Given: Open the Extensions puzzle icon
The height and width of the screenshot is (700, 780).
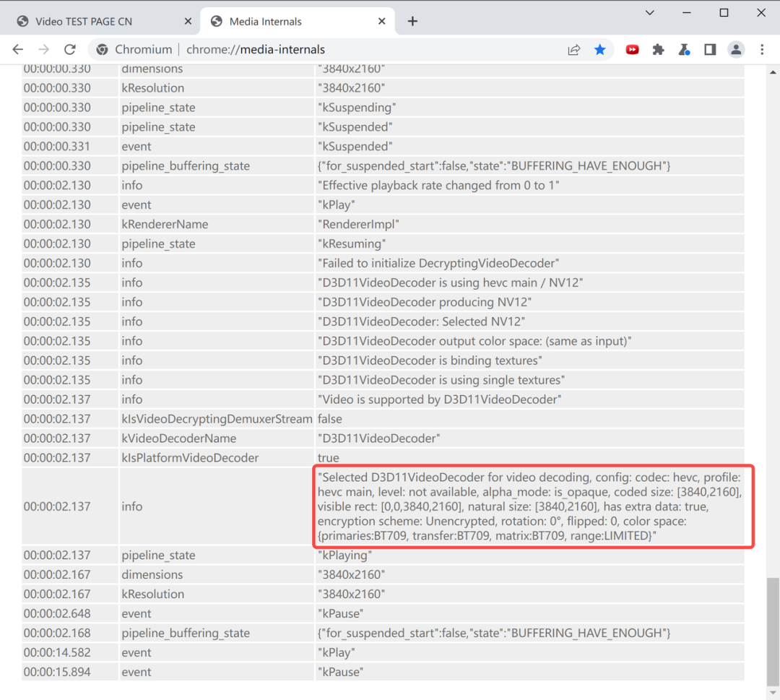Looking at the screenshot, I should [x=658, y=50].
